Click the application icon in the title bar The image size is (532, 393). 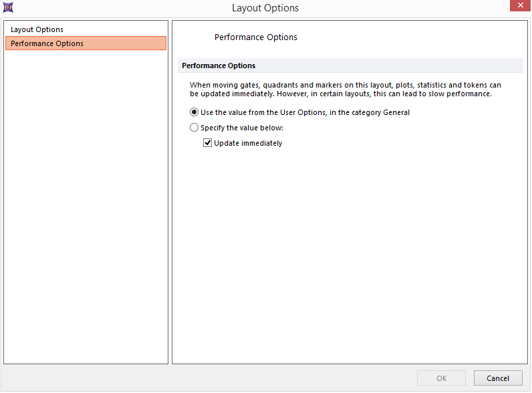(x=7, y=8)
